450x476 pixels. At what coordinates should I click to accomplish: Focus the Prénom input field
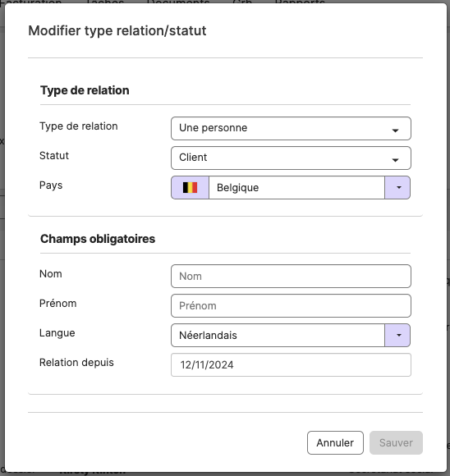(x=291, y=305)
